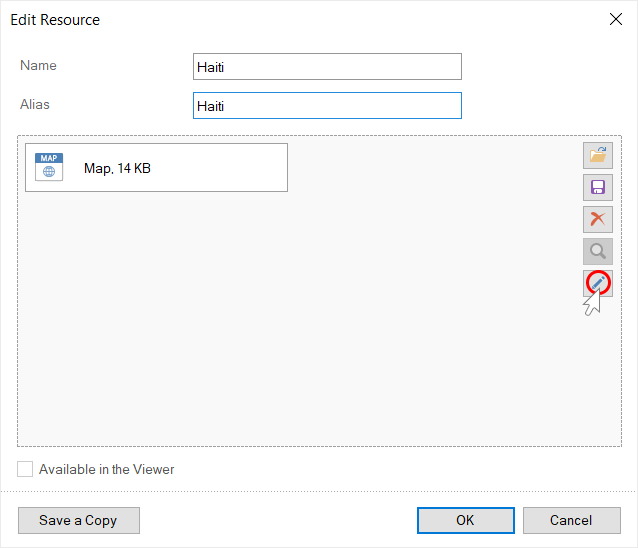Screen dimensions: 638x548
Task: Click the 'Available in the Viewer' label text
Action: (x=107, y=469)
